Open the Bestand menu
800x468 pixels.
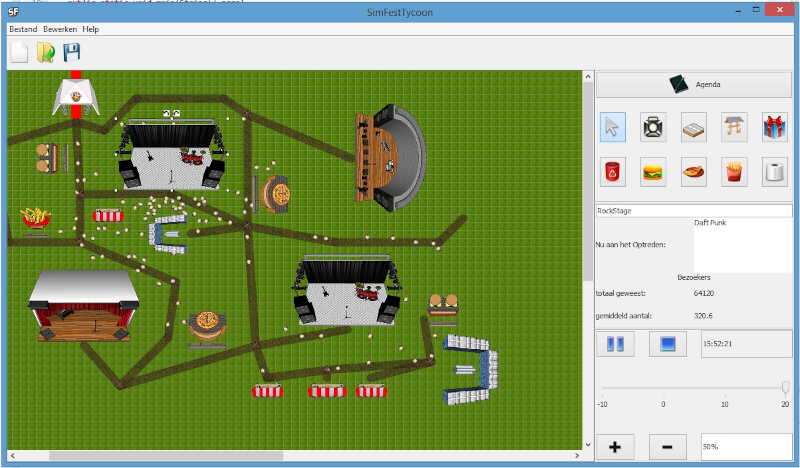pyautogui.click(x=23, y=29)
